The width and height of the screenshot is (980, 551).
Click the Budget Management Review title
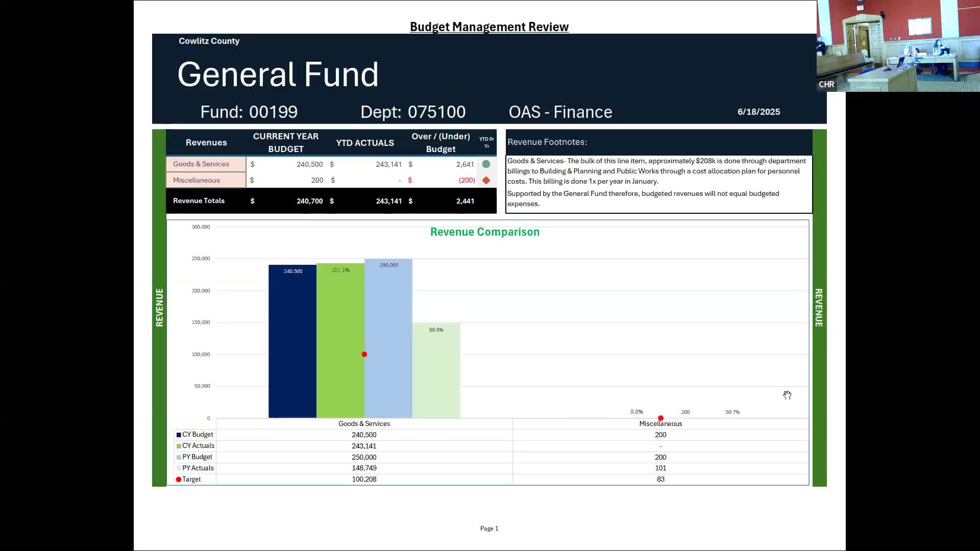(x=489, y=27)
